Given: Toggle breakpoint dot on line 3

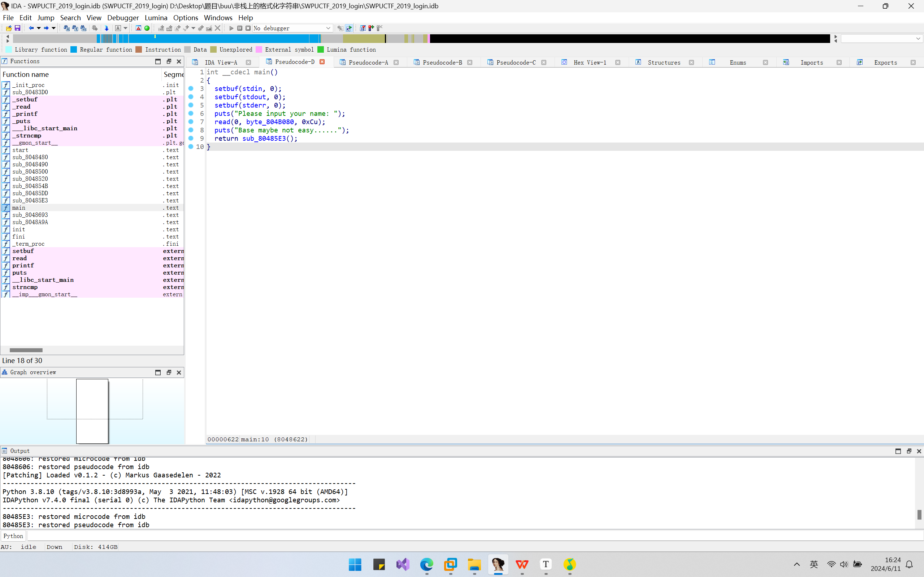Looking at the screenshot, I should (x=191, y=88).
